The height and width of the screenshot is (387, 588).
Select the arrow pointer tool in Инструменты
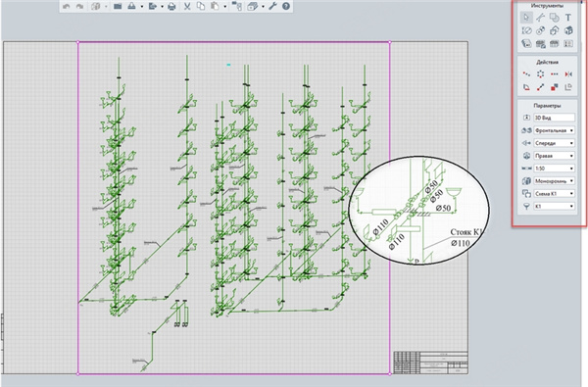[526, 18]
